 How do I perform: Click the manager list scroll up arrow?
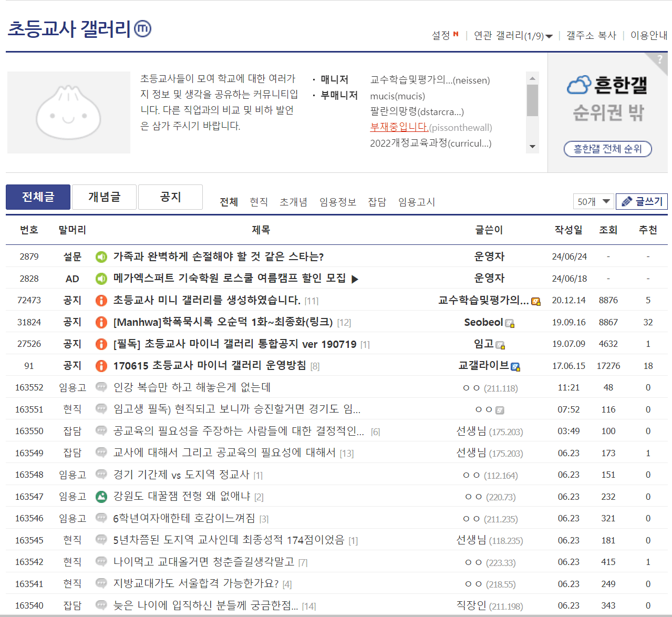coord(532,78)
